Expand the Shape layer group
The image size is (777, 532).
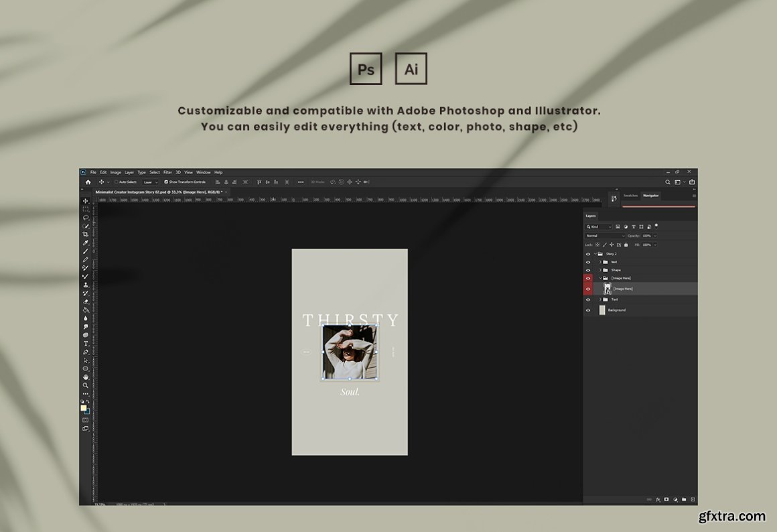[x=599, y=270]
